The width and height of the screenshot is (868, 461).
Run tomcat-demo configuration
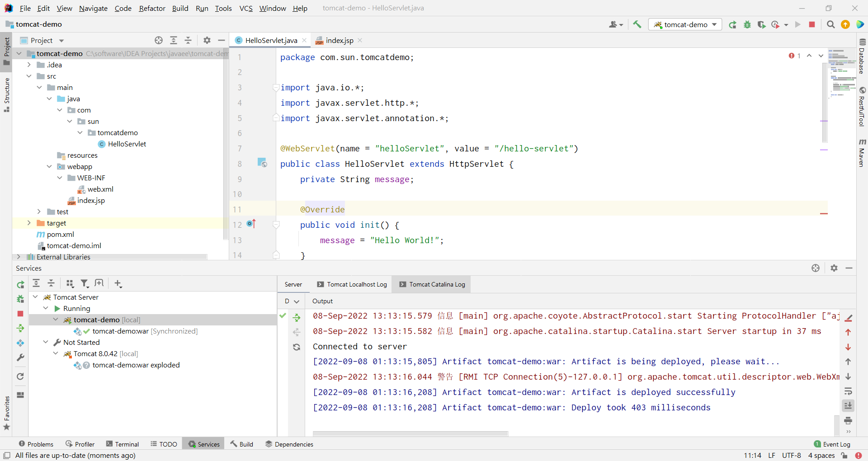tap(732, 24)
